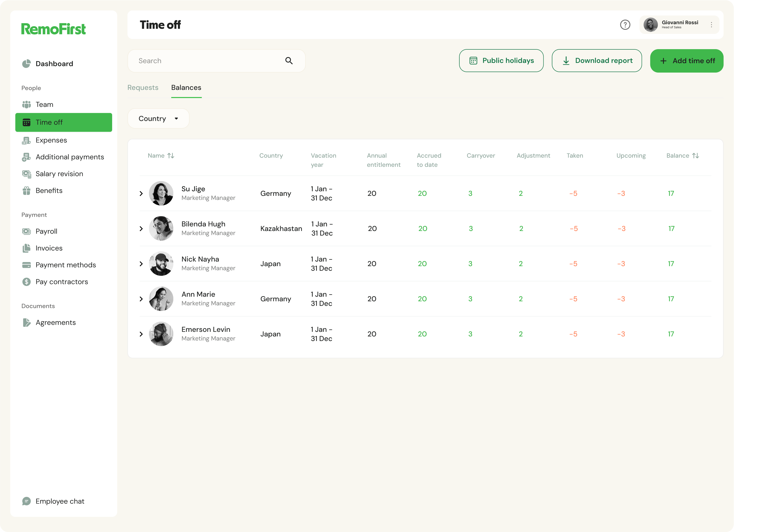This screenshot has width=761, height=532.
Task: Open the Country filter dropdown
Action: point(158,119)
